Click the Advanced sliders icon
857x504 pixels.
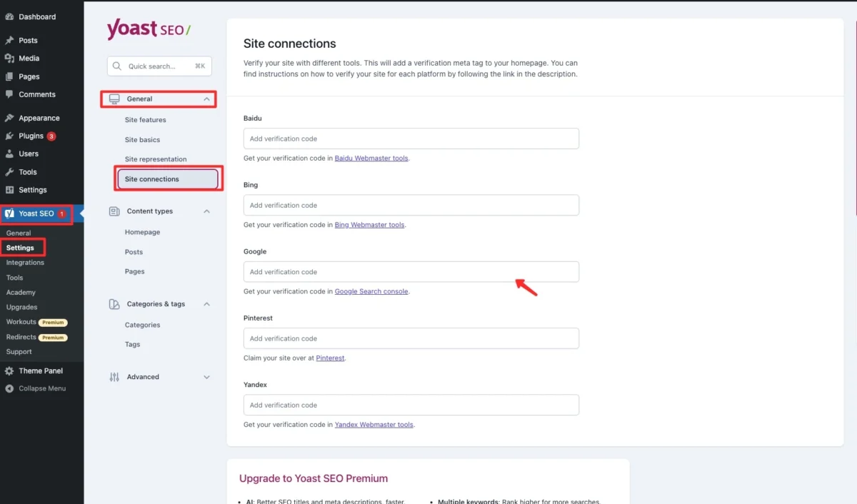coord(114,377)
